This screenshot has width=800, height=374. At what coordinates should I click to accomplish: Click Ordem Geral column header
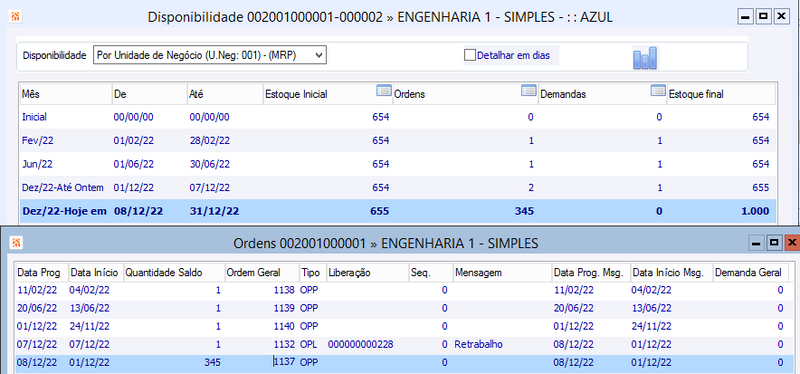pyautogui.click(x=262, y=273)
